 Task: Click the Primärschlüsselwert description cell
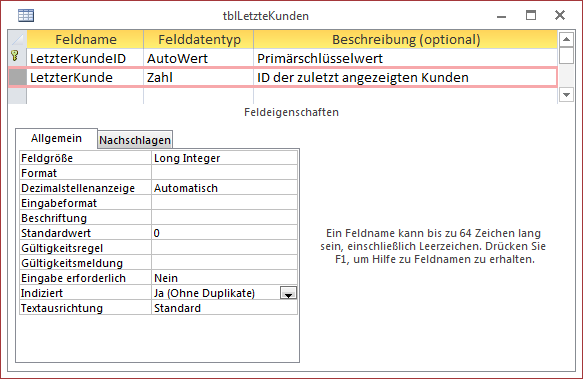coord(406,58)
